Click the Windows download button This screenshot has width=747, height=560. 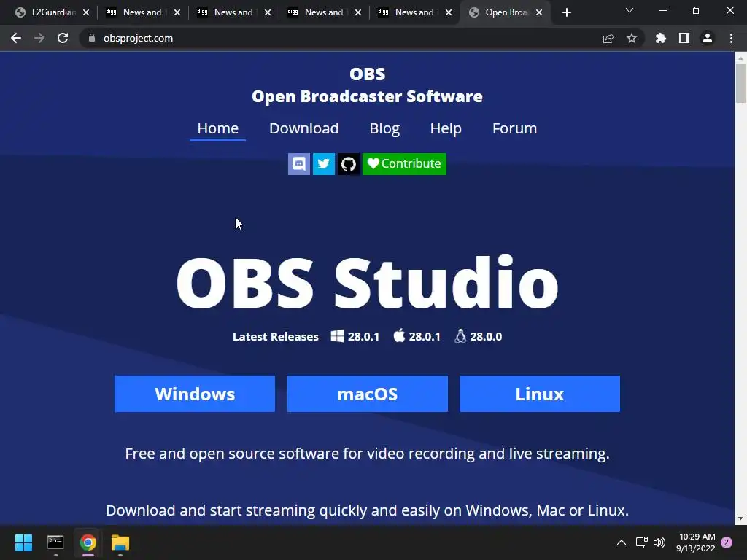(194, 394)
